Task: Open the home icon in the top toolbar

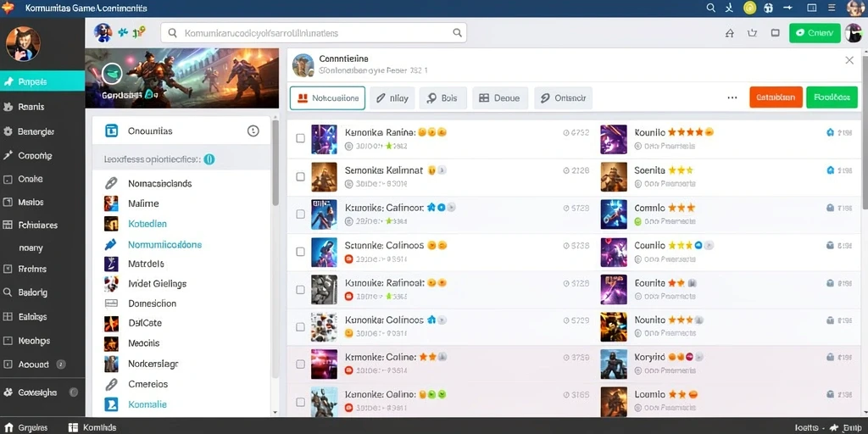Action: click(730, 33)
